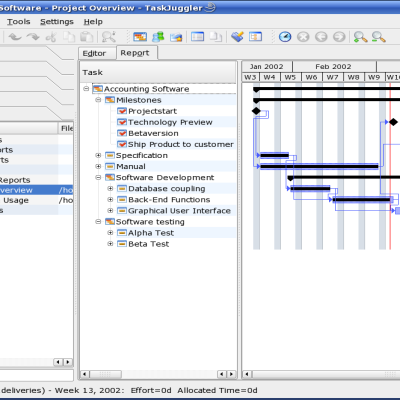This screenshot has width=400, height=400.
Task: Switch to the Editor tab
Action: (97, 53)
